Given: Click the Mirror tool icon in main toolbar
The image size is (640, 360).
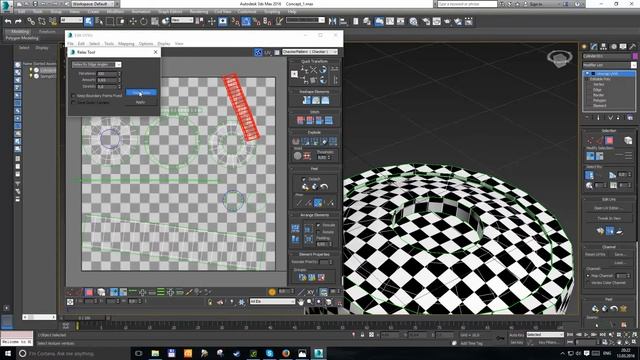Looking at the screenshot, I should pos(333,21).
